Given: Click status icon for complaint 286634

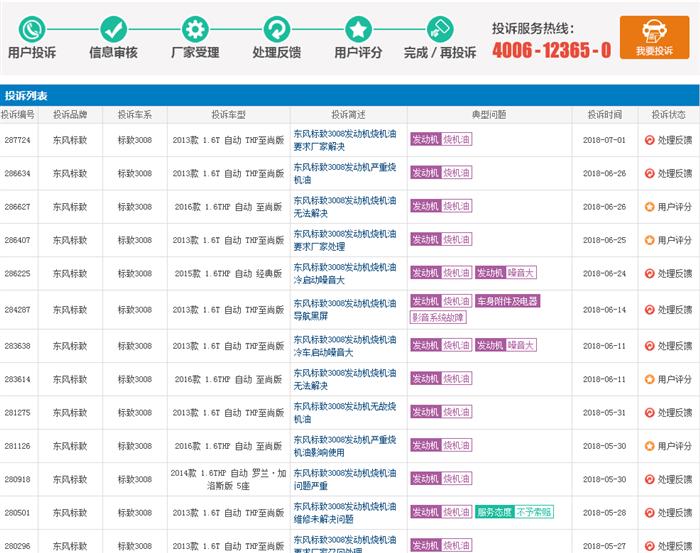Looking at the screenshot, I should pyautogui.click(x=650, y=174).
